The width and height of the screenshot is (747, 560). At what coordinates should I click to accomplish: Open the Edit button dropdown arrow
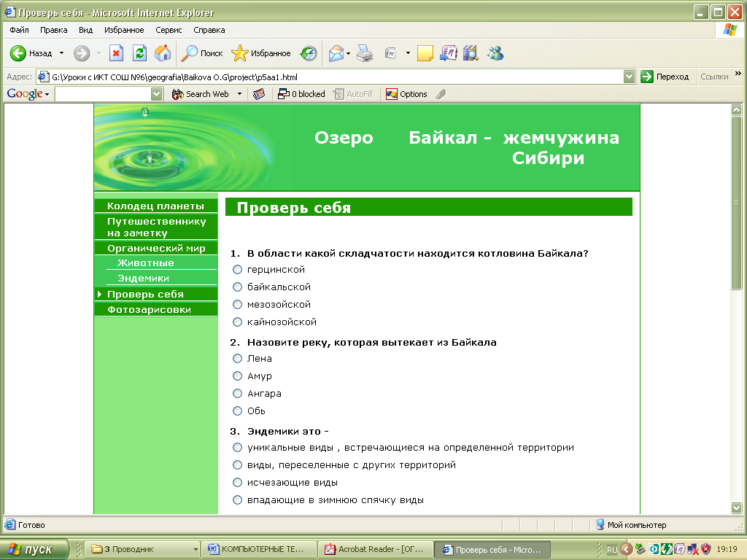click(x=408, y=53)
